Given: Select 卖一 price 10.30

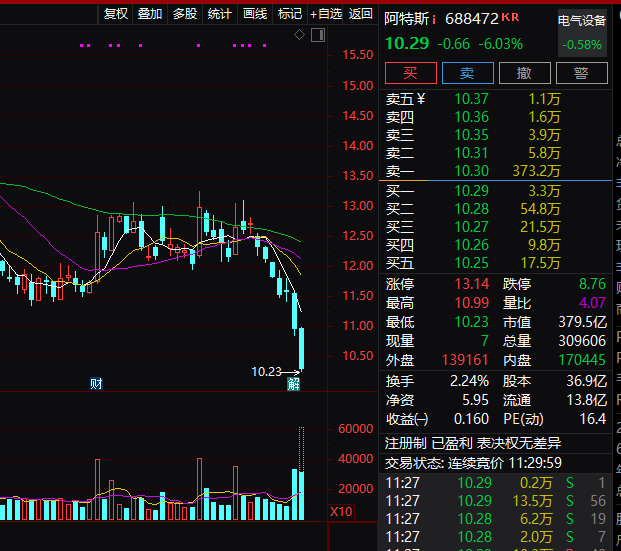Looking at the screenshot, I should [x=471, y=171].
